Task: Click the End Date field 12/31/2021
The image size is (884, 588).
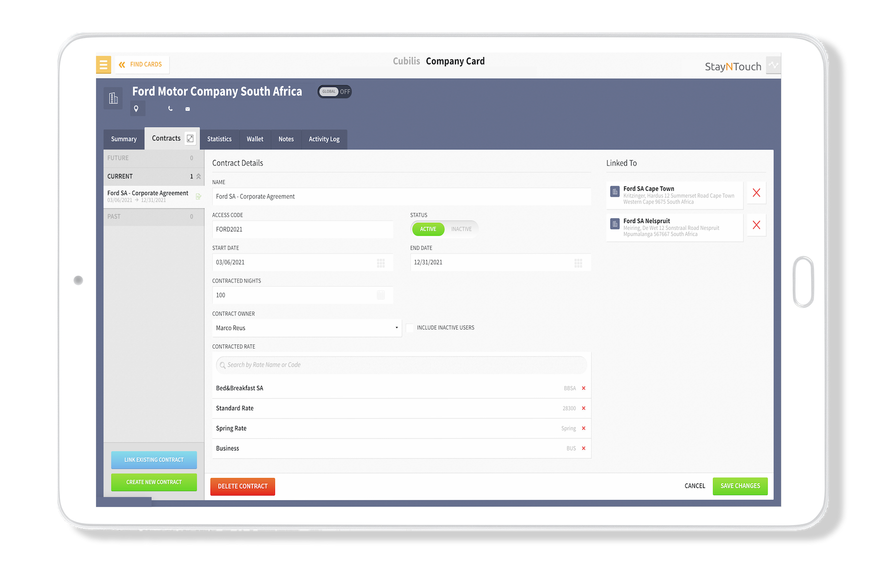Action: click(500, 262)
